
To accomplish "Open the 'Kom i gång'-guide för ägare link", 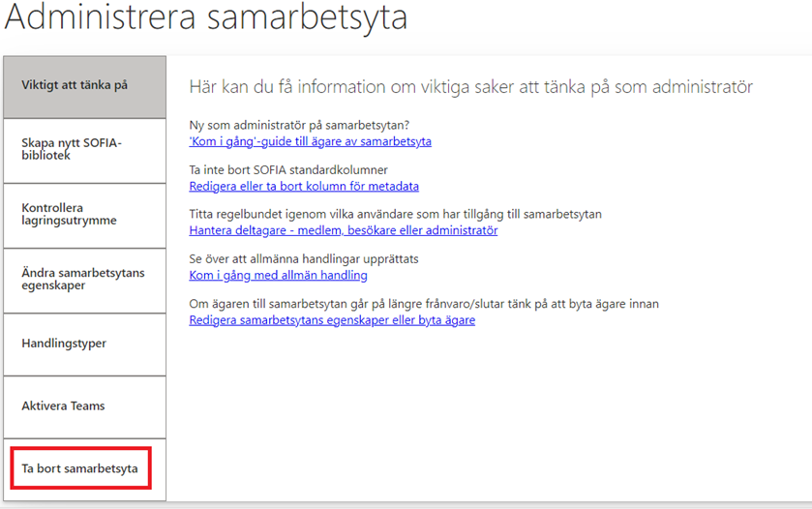I will [310, 141].
